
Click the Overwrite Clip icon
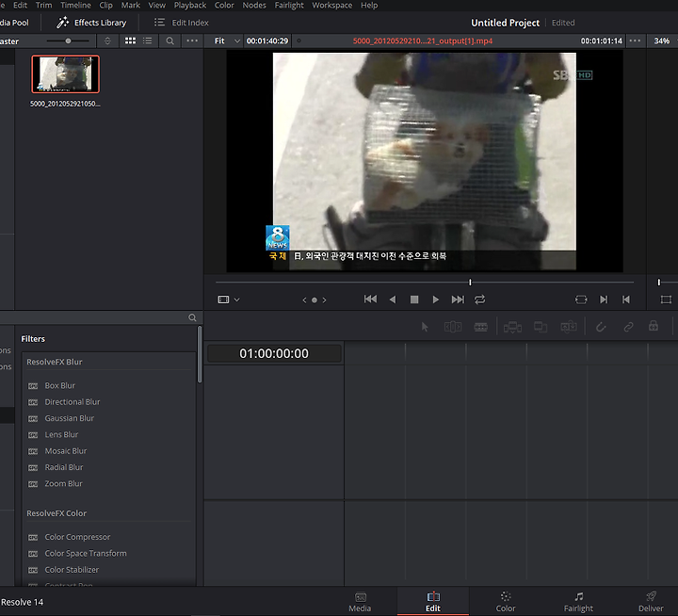(541, 327)
